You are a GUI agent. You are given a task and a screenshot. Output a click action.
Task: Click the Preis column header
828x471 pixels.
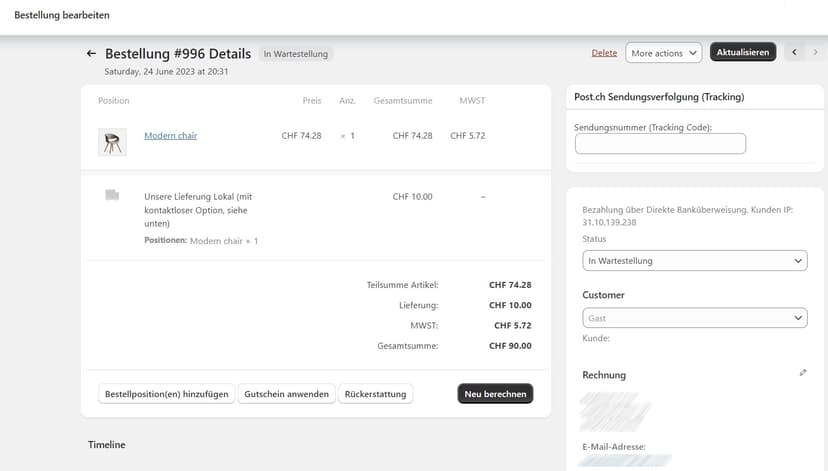click(x=312, y=100)
